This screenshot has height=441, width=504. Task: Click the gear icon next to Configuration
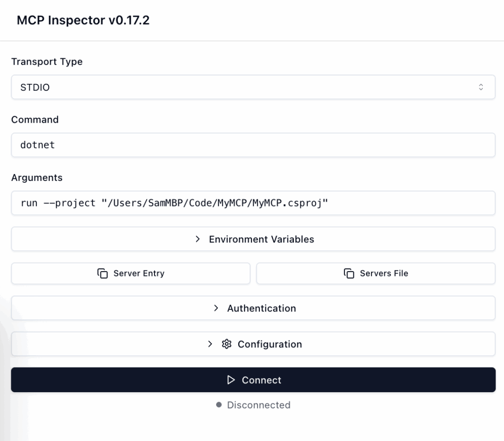226,344
